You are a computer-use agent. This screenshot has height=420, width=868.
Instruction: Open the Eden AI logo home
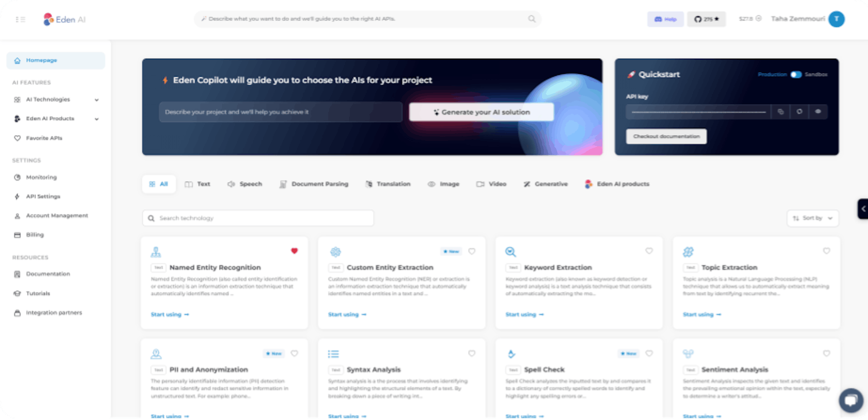[x=64, y=19]
